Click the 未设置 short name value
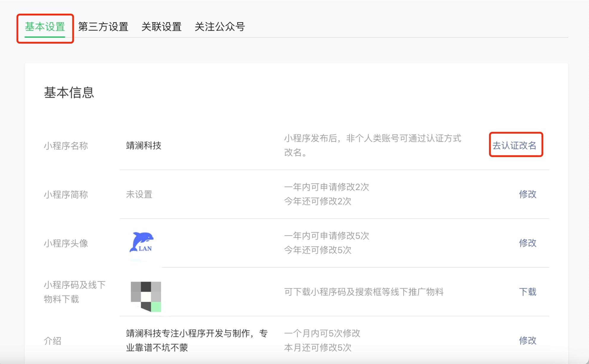The width and height of the screenshot is (589, 364). [139, 194]
